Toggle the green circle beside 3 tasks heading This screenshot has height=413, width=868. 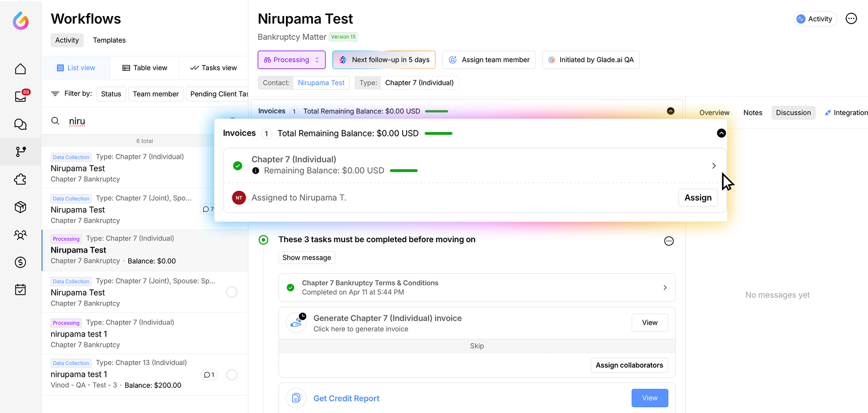pos(263,240)
